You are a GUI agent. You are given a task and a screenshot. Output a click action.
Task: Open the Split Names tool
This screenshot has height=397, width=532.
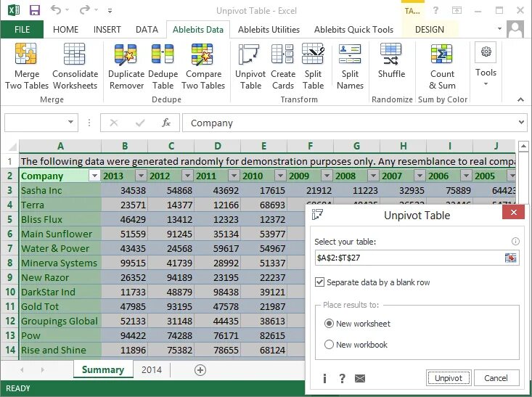click(x=350, y=67)
